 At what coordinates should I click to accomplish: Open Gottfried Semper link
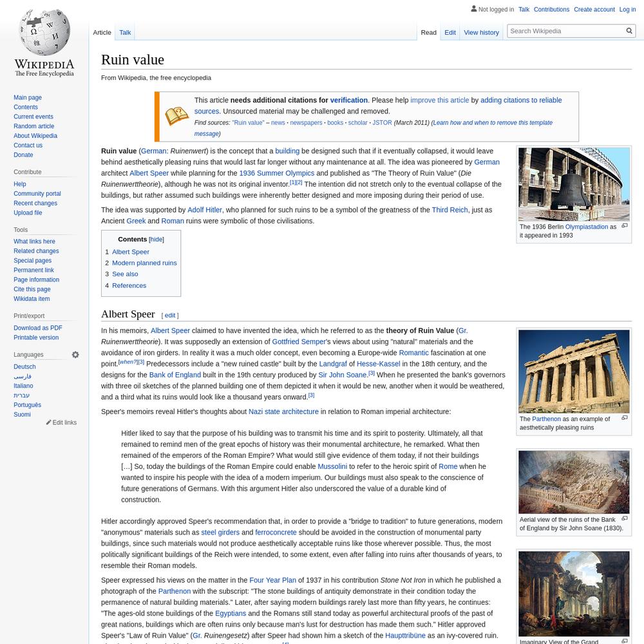coord(299,342)
